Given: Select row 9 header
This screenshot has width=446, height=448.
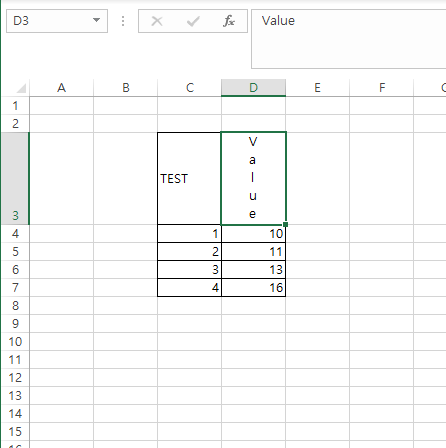Looking at the screenshot, I should point(15,324).
